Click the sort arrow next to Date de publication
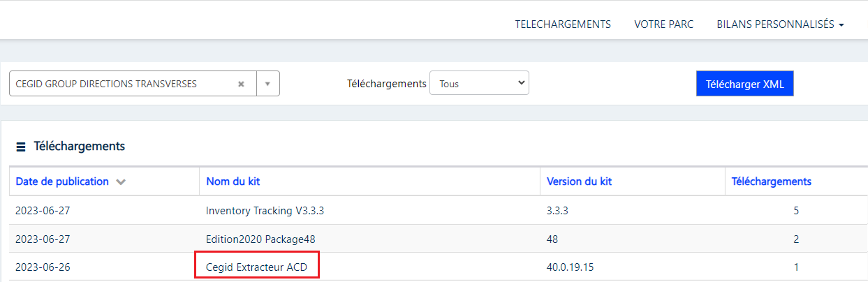The width and height of the screenshot is (868, 282). click(x=121, y=182)
